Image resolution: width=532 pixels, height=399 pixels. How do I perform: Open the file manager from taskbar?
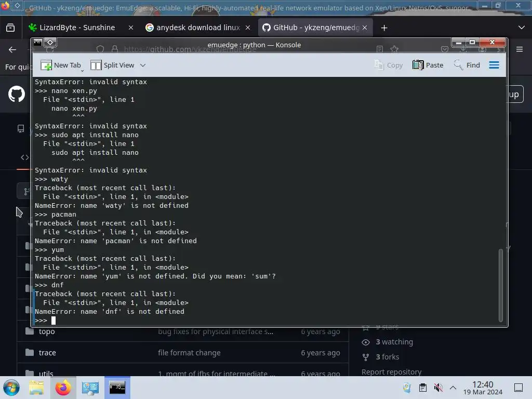36,388
